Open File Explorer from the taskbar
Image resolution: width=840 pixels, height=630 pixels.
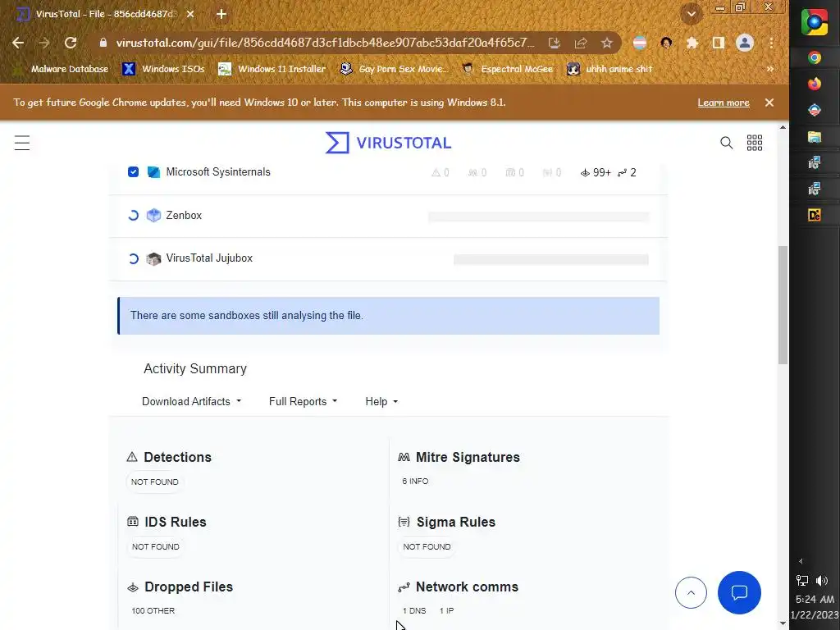point(815,136)
